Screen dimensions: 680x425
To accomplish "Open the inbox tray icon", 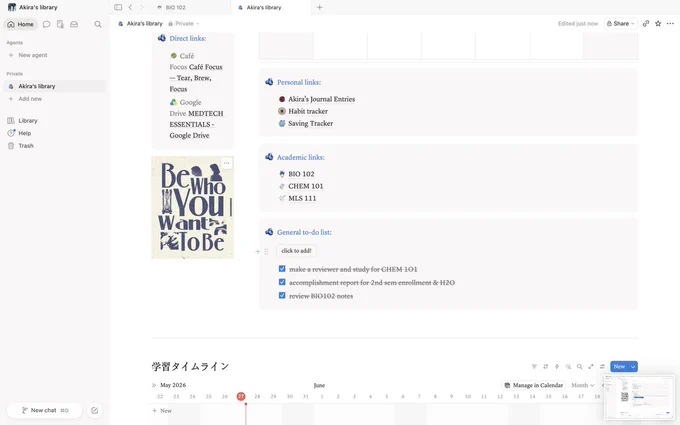I will click(x=74, y=24).
